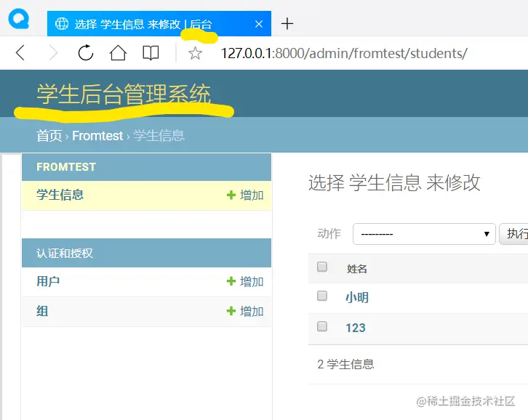Screen dimensions: 528x420
Task: Click the browser back arrow
Action: pos(20,53)
